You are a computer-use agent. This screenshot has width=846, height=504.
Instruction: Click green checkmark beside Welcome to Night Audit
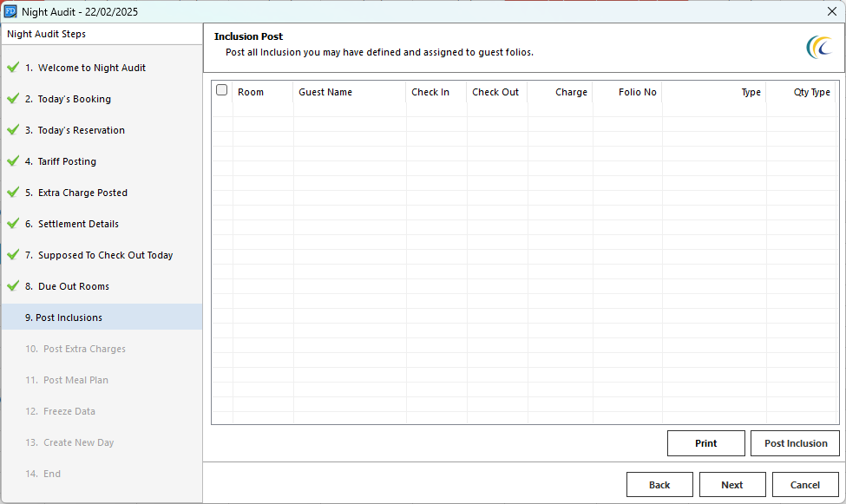(13, 68)
